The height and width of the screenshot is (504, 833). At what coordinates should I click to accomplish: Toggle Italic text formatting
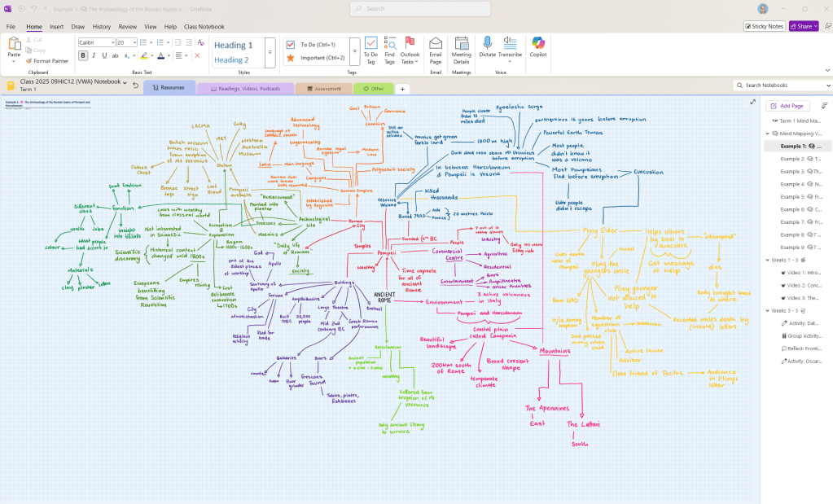94,55
